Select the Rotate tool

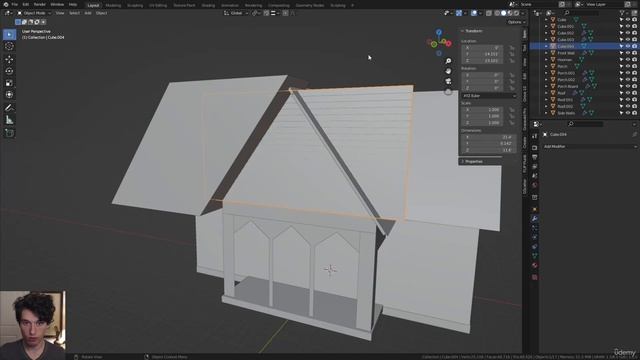(x=9, y=71)
